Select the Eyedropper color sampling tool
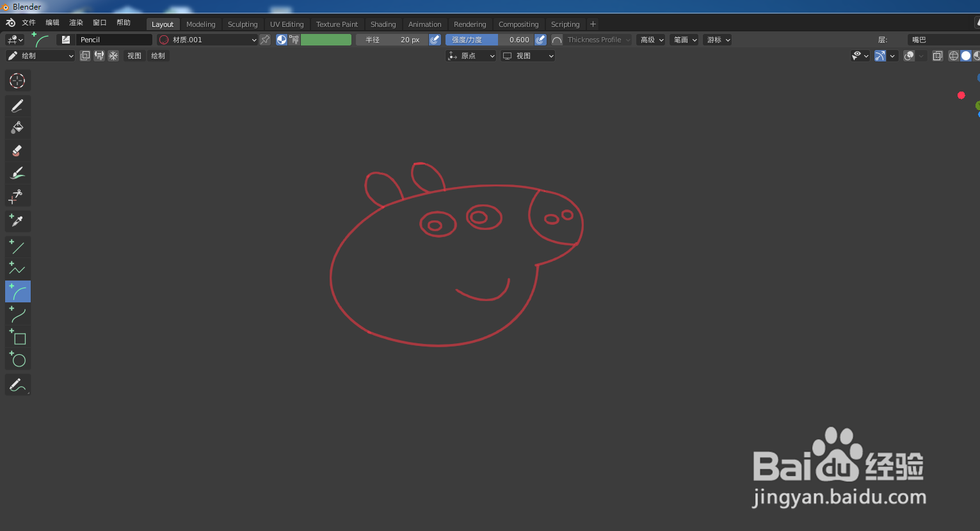 point(17,221)
